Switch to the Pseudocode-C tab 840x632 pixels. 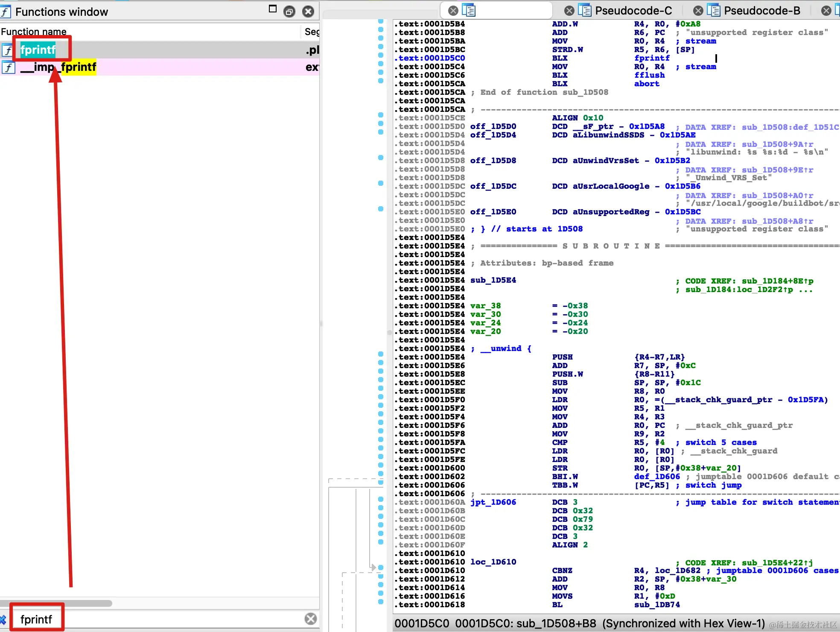tap(633, 11)
